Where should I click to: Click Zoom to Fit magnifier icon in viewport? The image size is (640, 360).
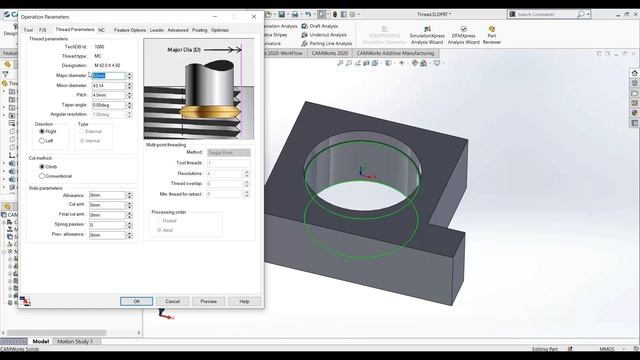point(340,63)
